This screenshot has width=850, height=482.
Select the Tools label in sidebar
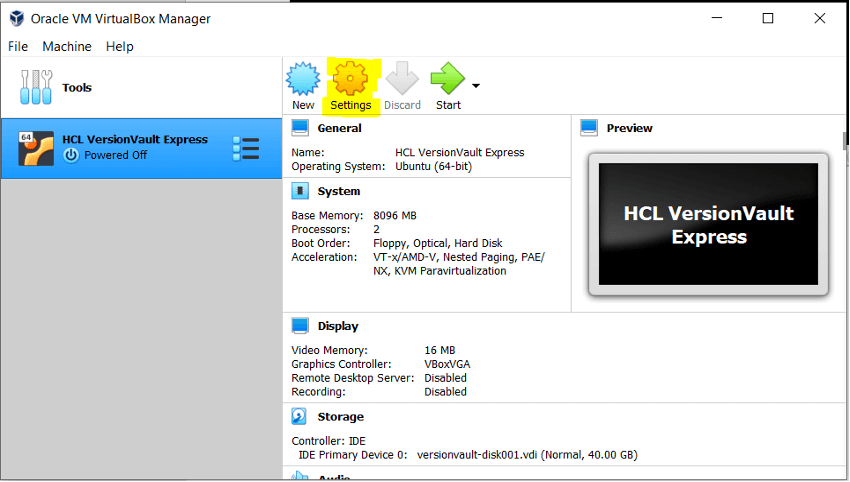(x=76, y=88)
